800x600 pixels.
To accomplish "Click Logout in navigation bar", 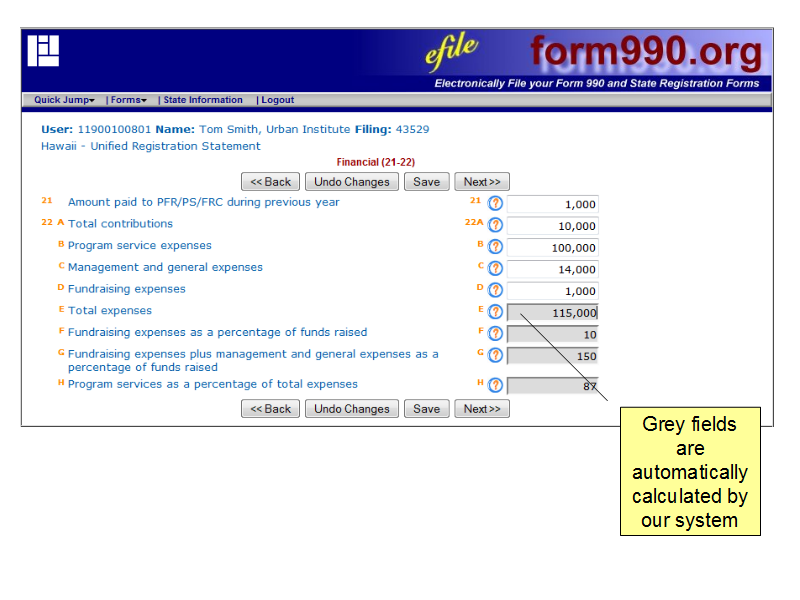I will [277, 100].
